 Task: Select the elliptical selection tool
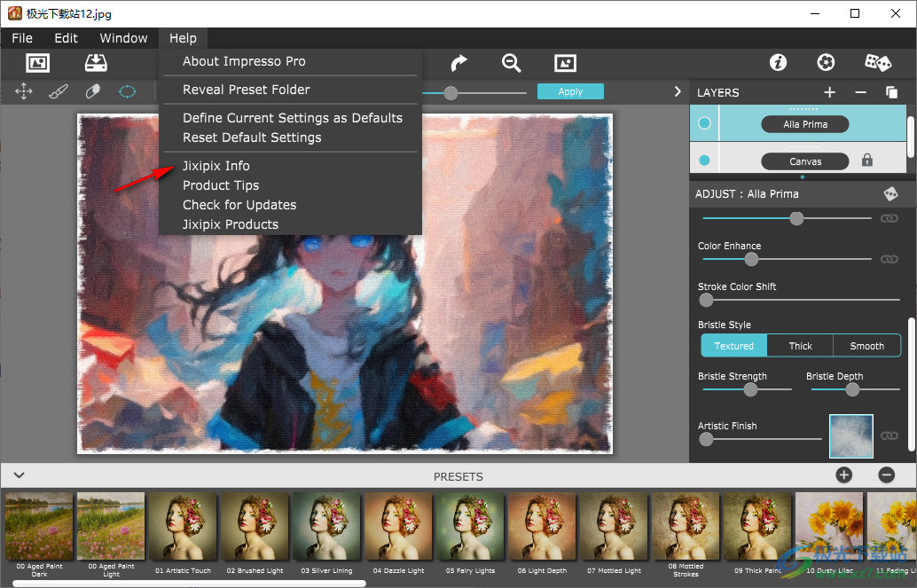127,91
